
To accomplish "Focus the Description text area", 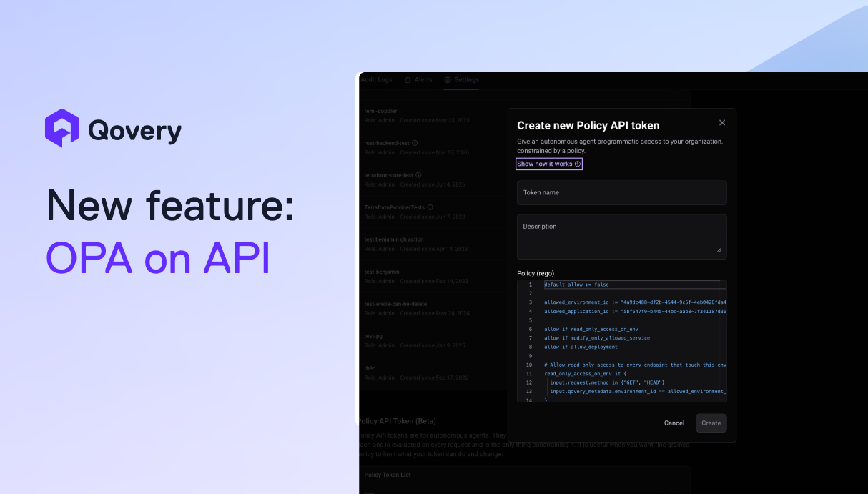I will tap(621, 237).
